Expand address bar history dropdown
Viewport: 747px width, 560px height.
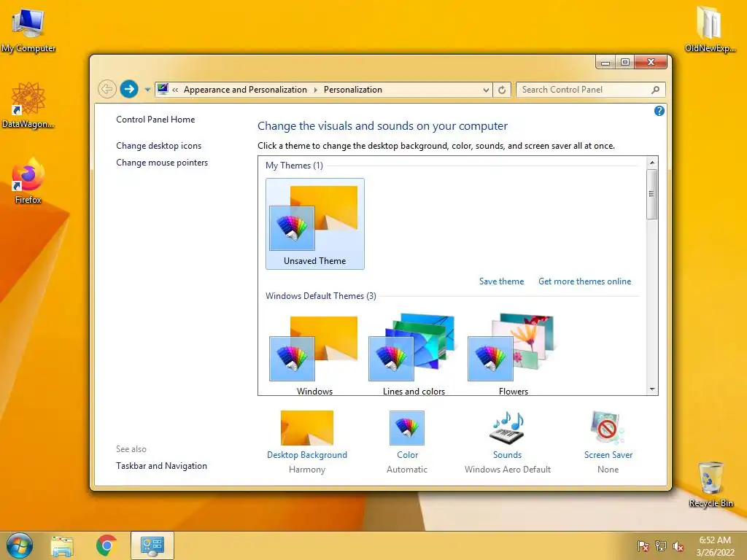click(486, 90)
